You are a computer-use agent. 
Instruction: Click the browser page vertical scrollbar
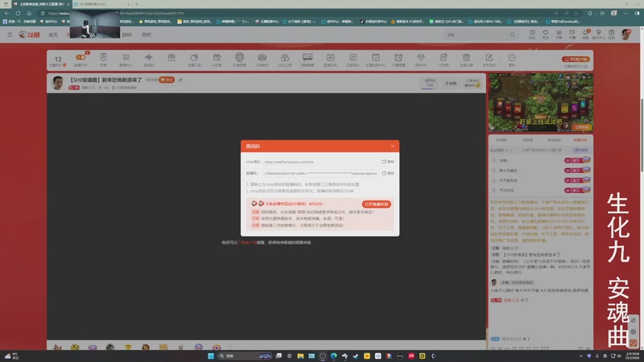(x=642, y=135)
